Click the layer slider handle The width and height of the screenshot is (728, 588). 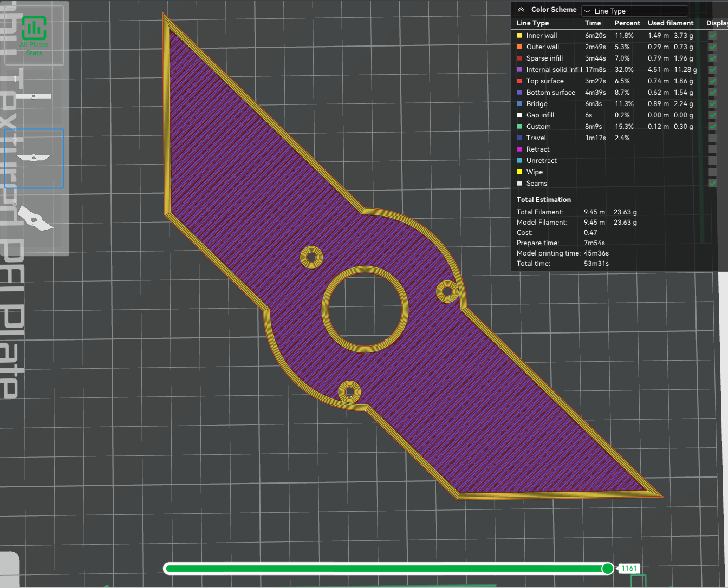click(608, 569)
